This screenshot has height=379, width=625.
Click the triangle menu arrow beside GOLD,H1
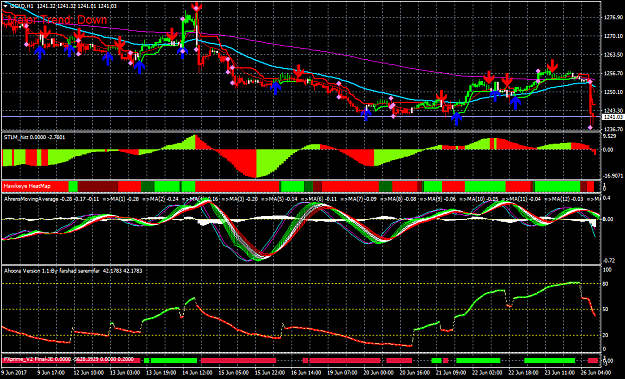(5, 6)
